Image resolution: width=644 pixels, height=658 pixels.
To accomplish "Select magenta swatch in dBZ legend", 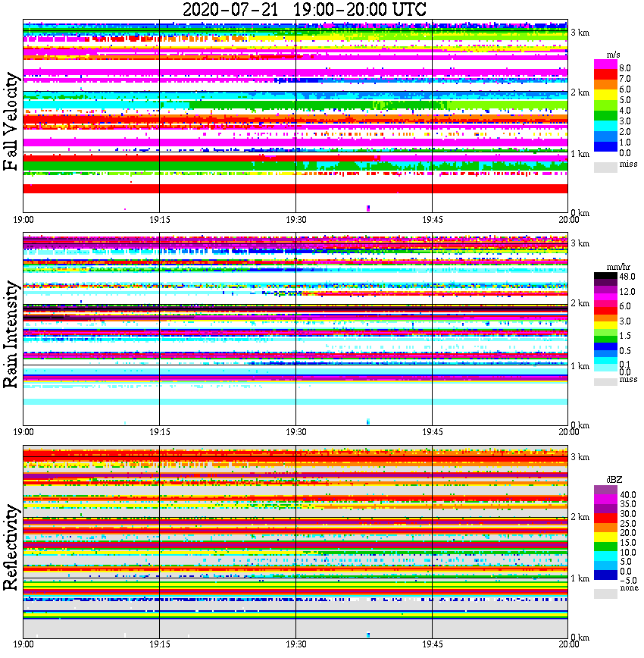I will coord(606,500).
